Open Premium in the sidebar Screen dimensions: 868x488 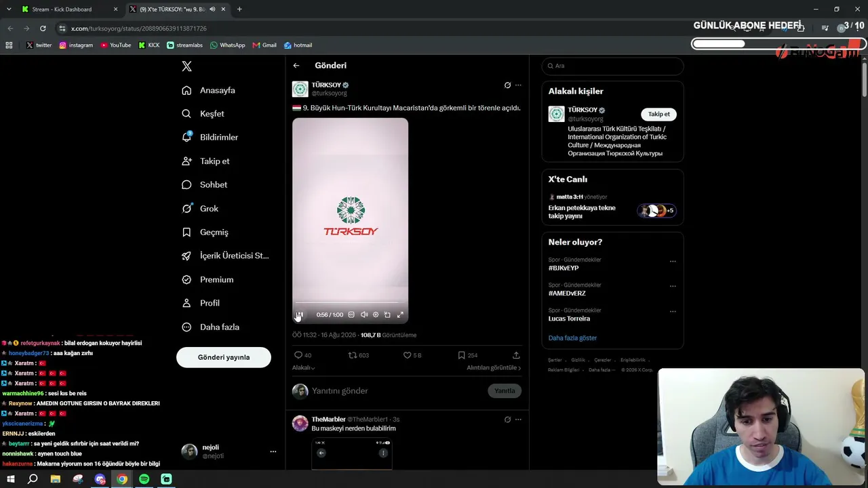(208, 280)
